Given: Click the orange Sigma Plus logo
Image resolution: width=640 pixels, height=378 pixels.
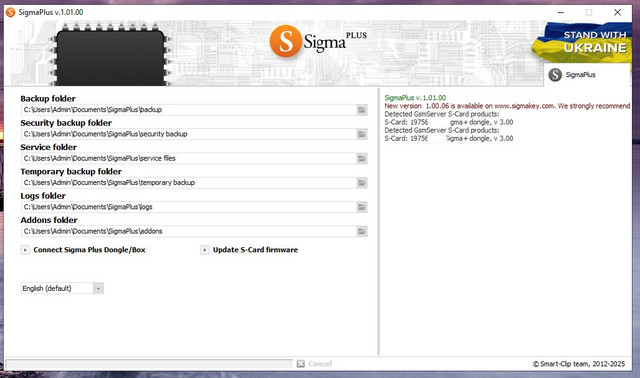Looking at the screenshot, I should 285,41.
